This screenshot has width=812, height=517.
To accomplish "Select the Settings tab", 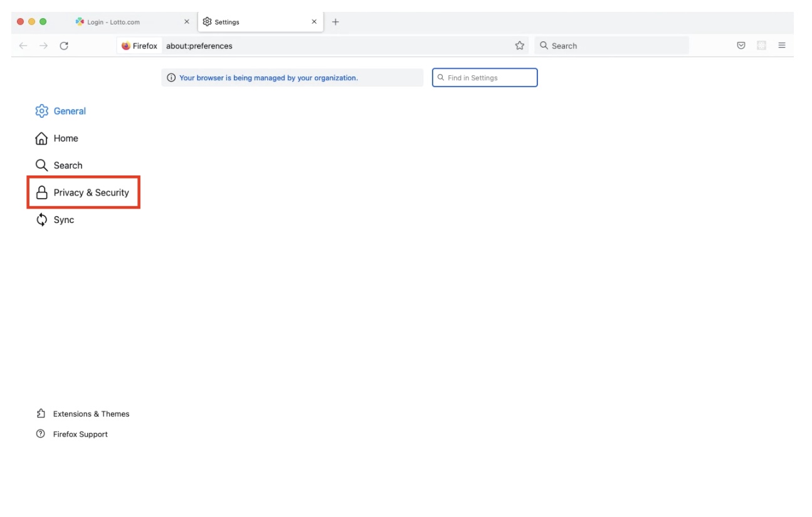I will (260, 22).
